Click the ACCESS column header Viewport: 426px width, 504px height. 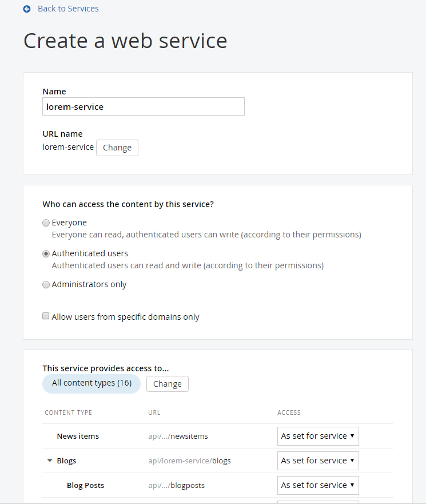289,412
